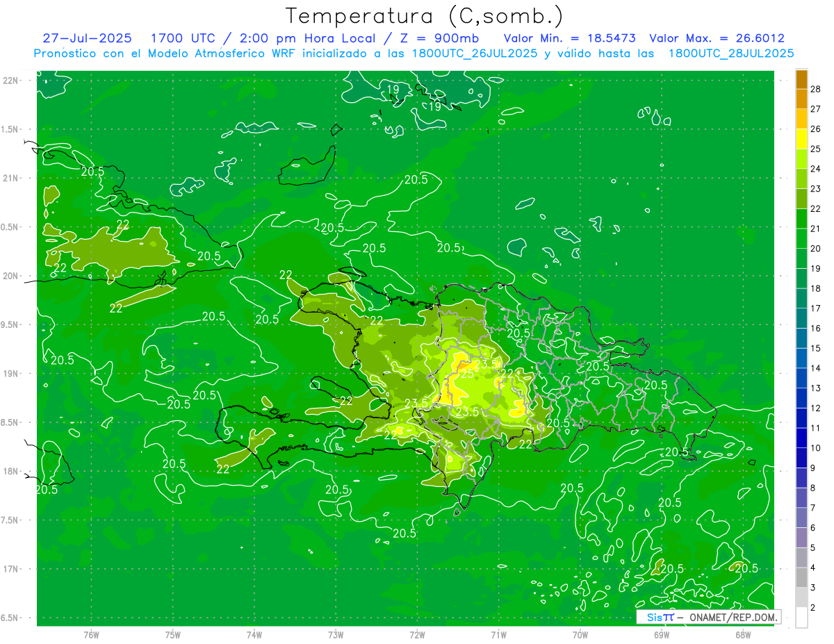The width and height of the screenshot is (834, 644).
Task: Click the "17N" latitude axis label
Action: (11, 569)
